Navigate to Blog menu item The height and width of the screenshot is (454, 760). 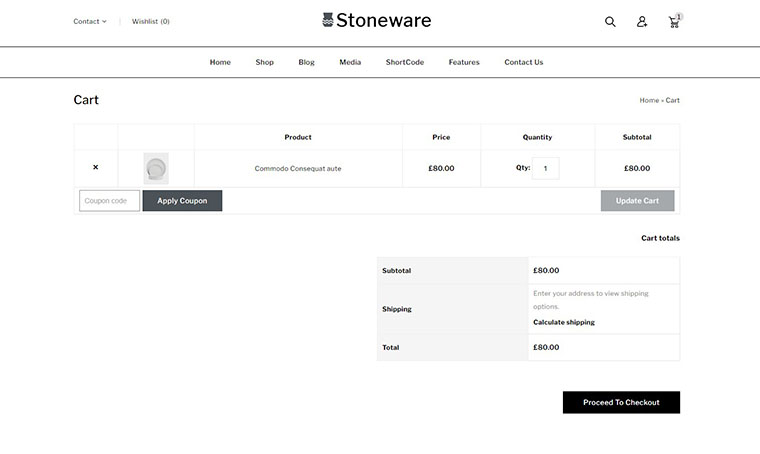point(306,62)
